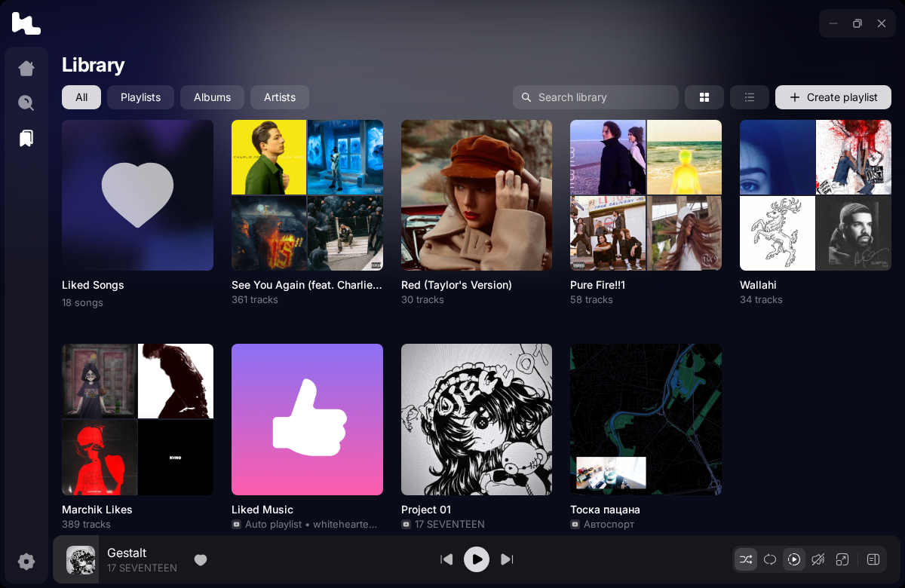
Task: Skip to next track
Action: point(507,559)
